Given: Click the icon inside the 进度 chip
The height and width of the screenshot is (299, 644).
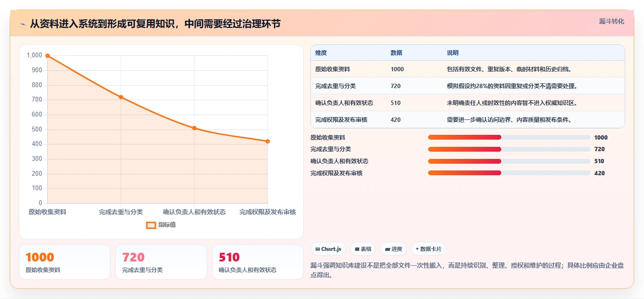Looking at the screenshot, I should [387, 249].
